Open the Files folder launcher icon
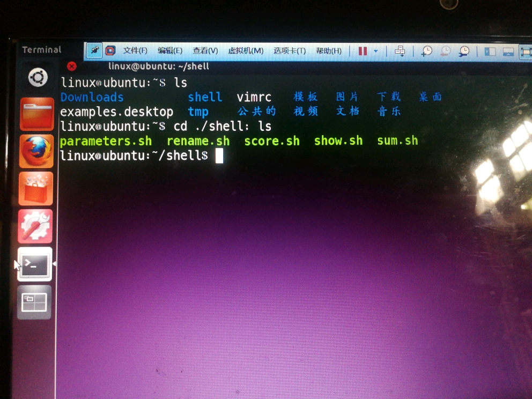The height and width of the screenshot is (399, 532). (37, 114)
